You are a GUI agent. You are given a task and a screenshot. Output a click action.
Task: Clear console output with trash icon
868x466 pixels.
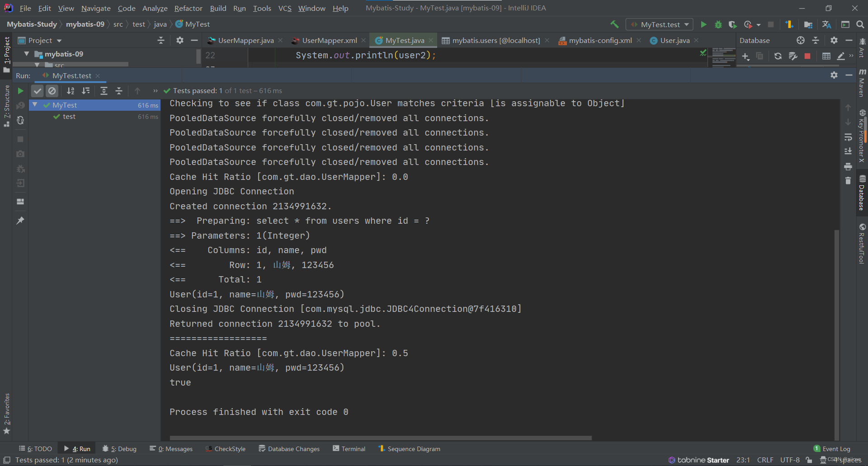point(848,181)
